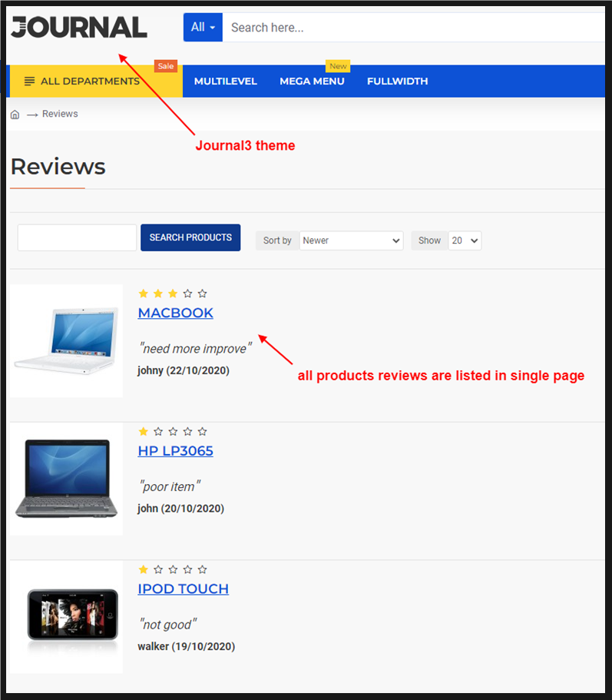The width and height of the screenshot is (612, 700).
Task: Click the MacBook star rating
Action: point(173,294)
